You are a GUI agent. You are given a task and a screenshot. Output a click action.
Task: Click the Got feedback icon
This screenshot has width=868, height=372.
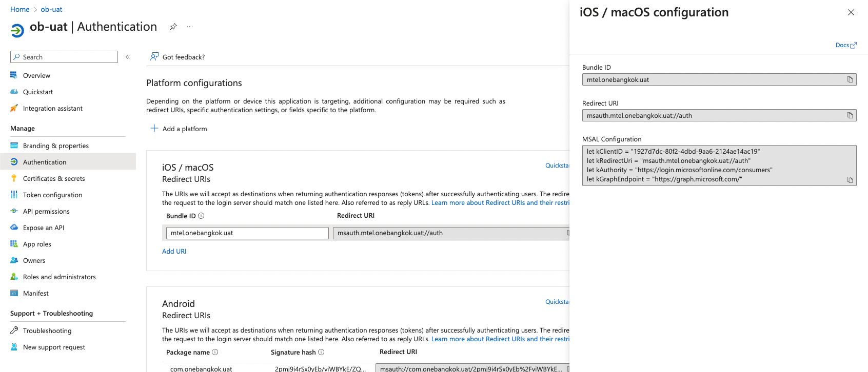(x=154, y=56)
